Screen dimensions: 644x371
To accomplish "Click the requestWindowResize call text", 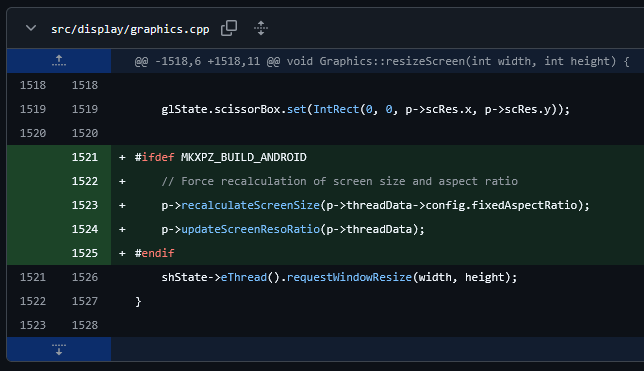I will [349, 277].
